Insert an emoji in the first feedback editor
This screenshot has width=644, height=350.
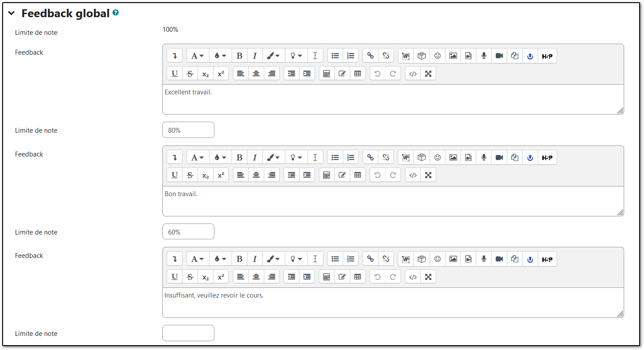coord(437,56)
